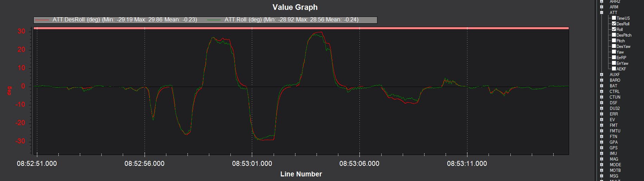Expand the CTUN tree node

[602, 97]
